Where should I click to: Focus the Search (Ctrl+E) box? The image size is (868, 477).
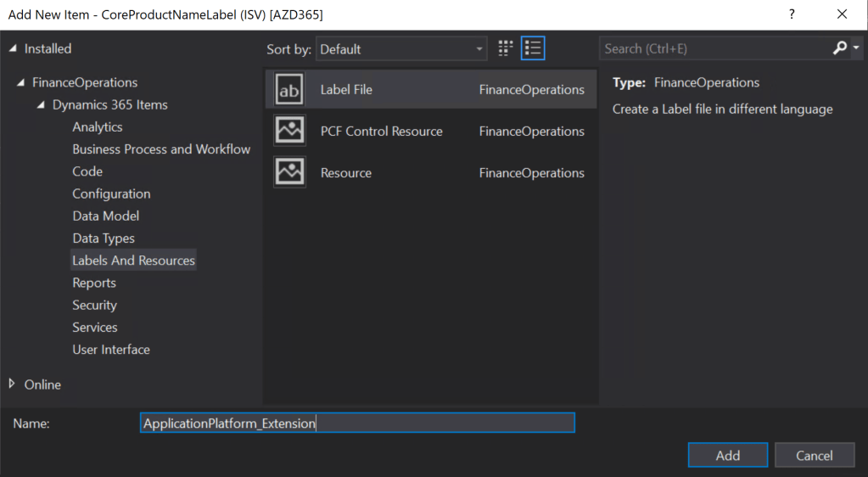tap(713, 49)
